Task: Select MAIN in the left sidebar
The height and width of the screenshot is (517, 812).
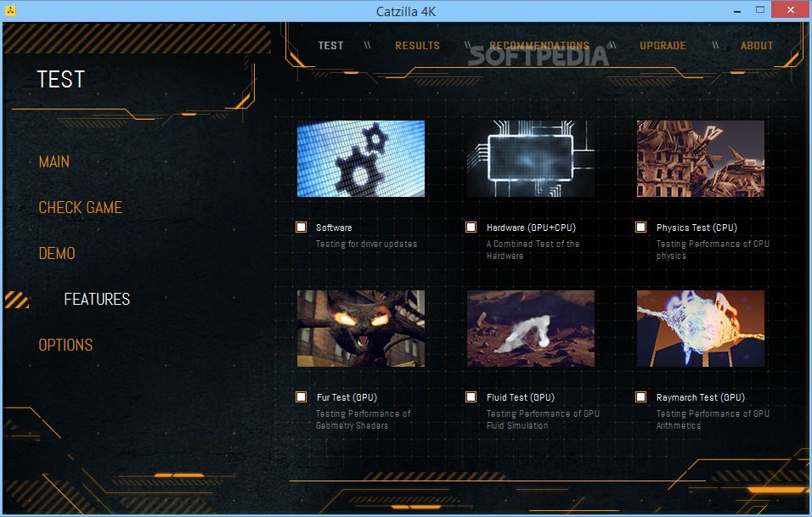Action: tap(54, 162)
